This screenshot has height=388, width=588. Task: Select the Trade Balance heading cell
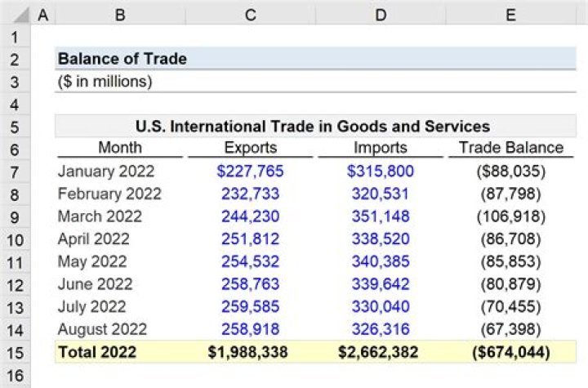[510, 148]
